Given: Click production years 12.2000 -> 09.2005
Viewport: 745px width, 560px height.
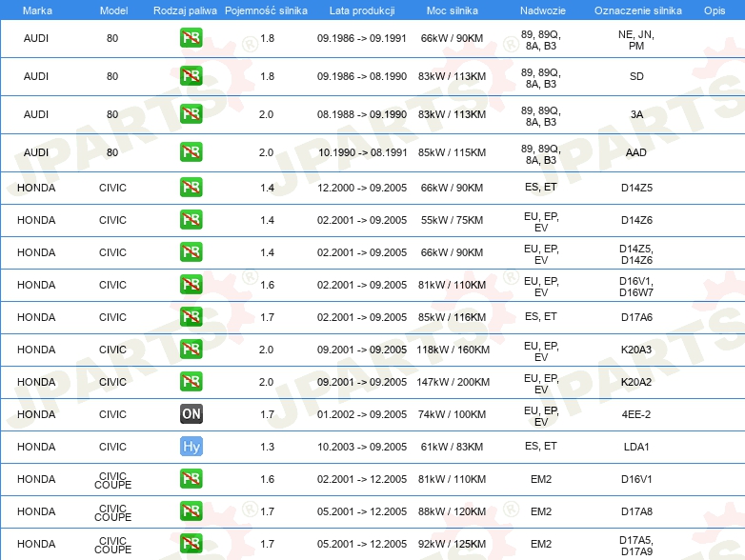Looking at the screenshot, I should (362, 188).
